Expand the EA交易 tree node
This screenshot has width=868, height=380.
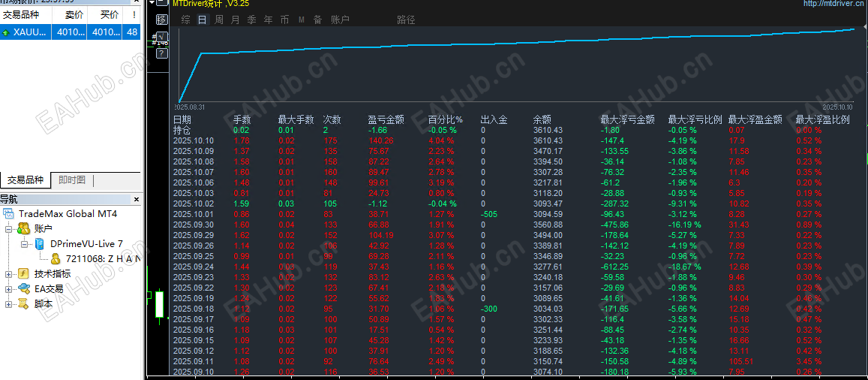[8, 288]
